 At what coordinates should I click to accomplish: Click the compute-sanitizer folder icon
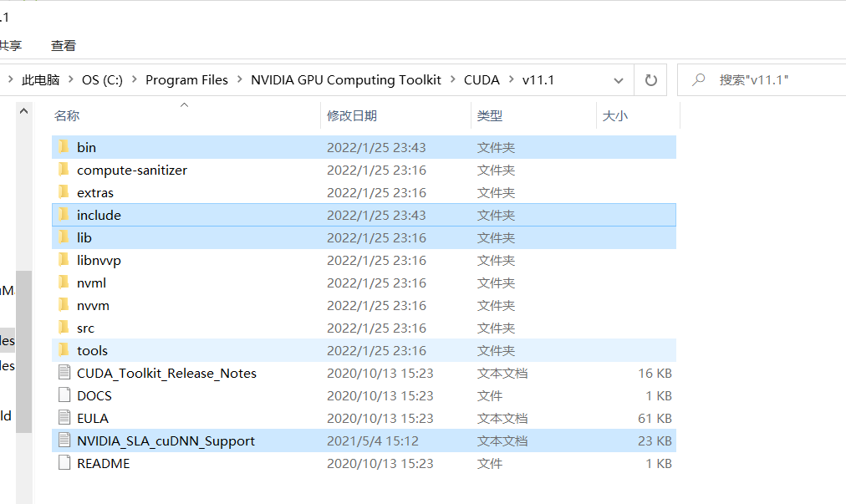pyautogui.click(x=64, y=170)
